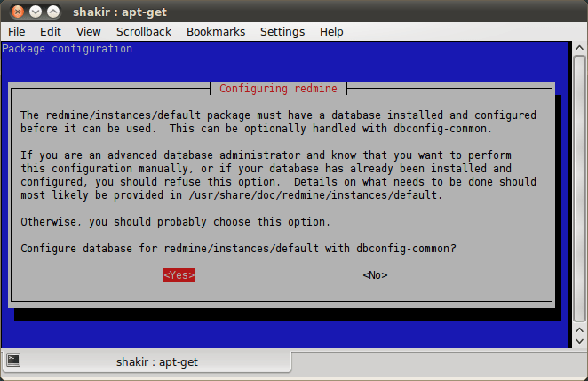
Task: Click the scrollbar down arrow at the very bottom
Action: (x=579, y=341)
